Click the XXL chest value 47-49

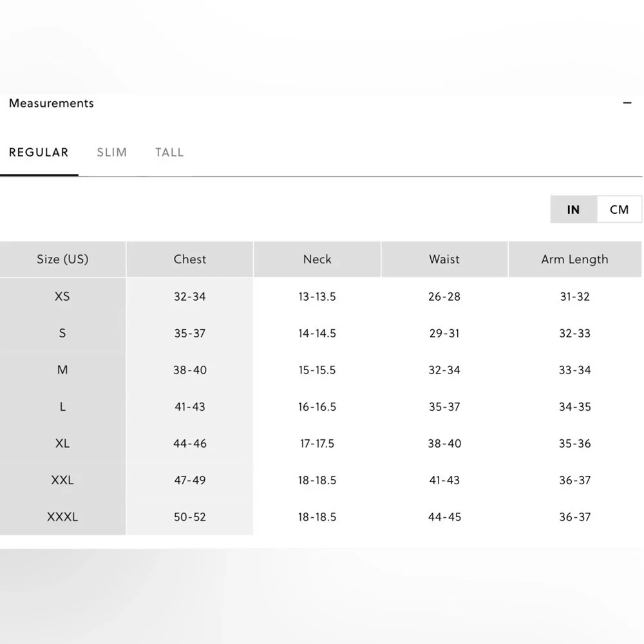pos(190,480)
